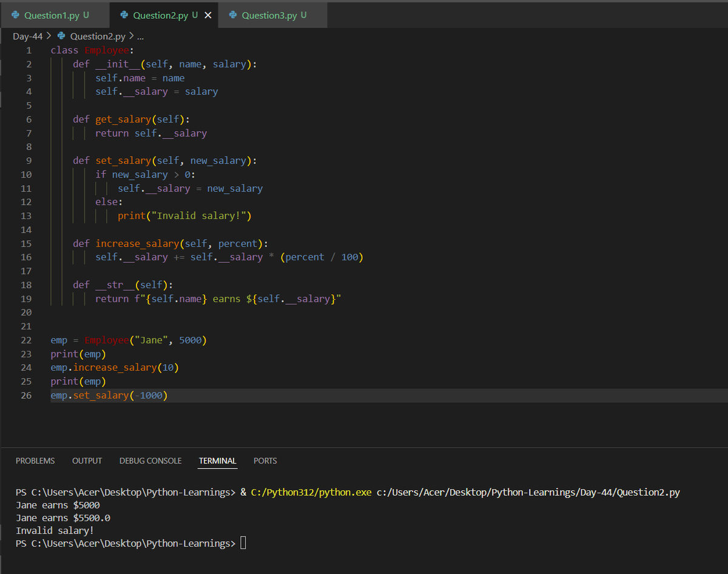Select the TERMINAL panel tab

click(x=218, y=461)
